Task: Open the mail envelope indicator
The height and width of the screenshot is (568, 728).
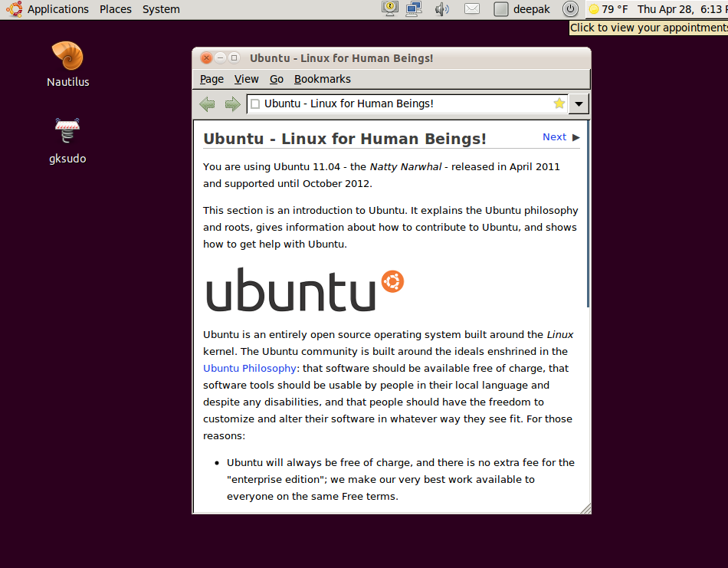Action: click(472, 9)
